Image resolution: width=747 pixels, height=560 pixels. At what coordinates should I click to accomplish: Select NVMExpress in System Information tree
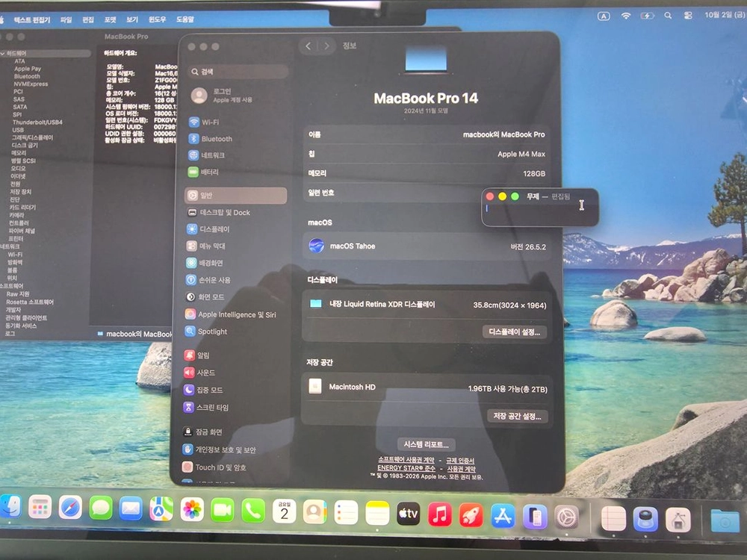pyautogui.click(x=31, y=84)
